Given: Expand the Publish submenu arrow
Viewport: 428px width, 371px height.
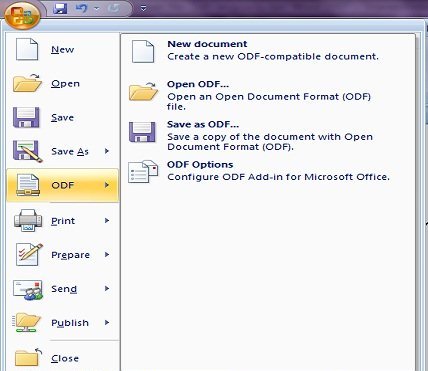Looking at the screenshot, I should click(x=107, y=322).
